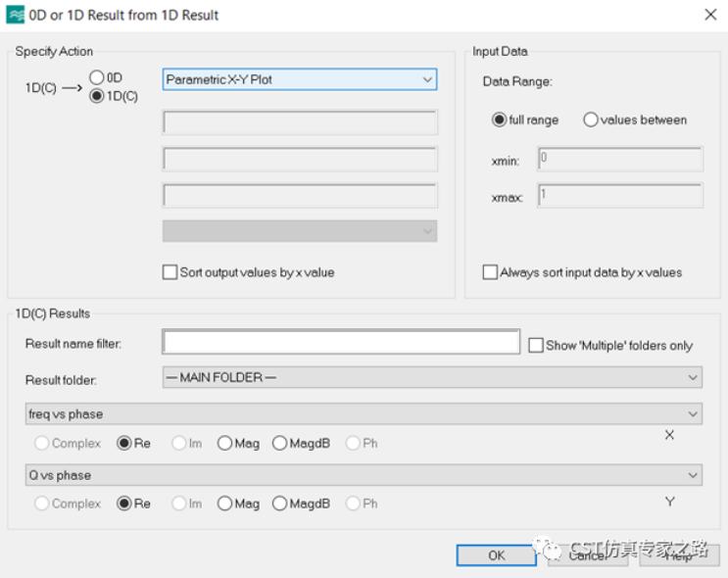Screen dimensions: 728x578
Task: Click the CST icon in title bar
Action: [16, 15]
